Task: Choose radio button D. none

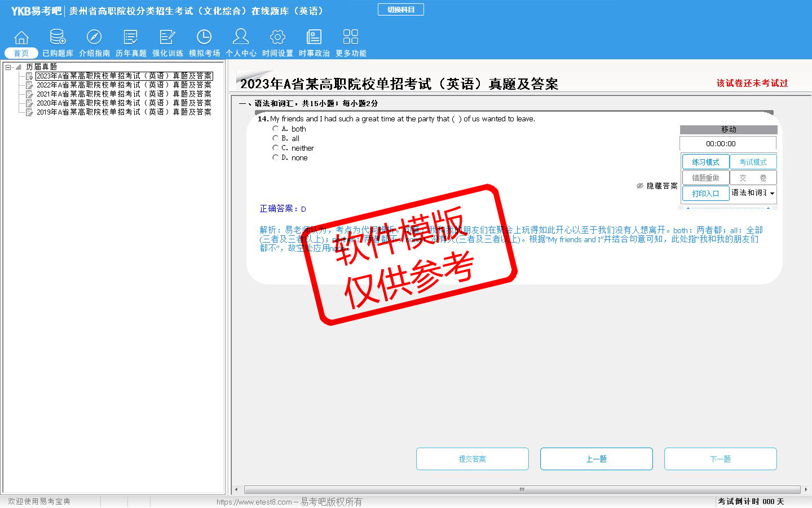Action: (x=275, y=157)
